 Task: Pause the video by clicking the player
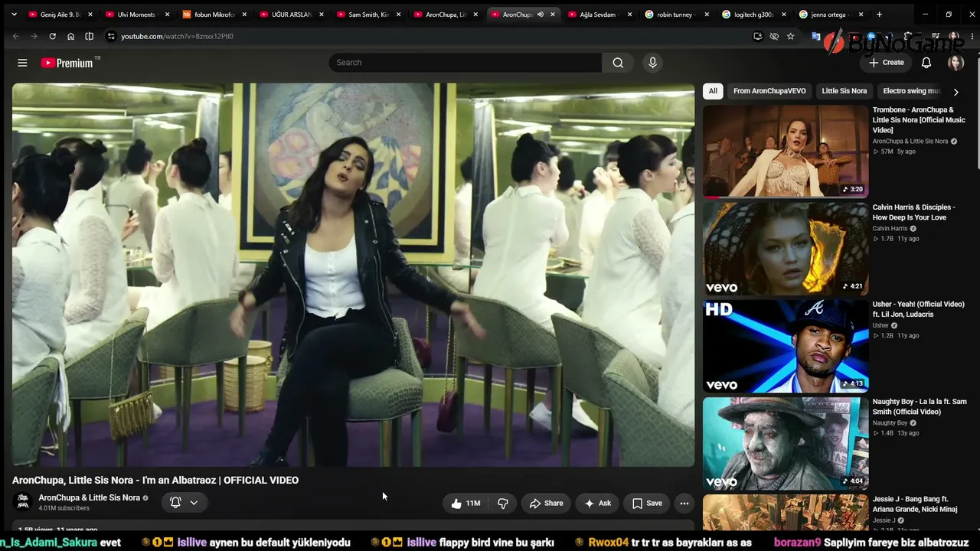click(353, 275)
